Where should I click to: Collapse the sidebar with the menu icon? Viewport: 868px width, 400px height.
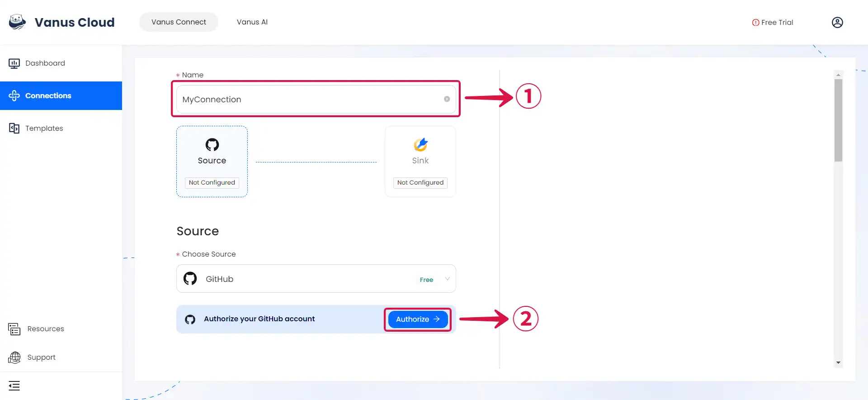tap(14, 386)
